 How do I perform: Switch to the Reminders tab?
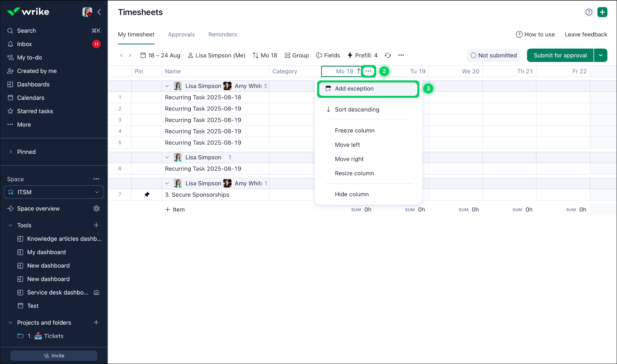point(223,35)
